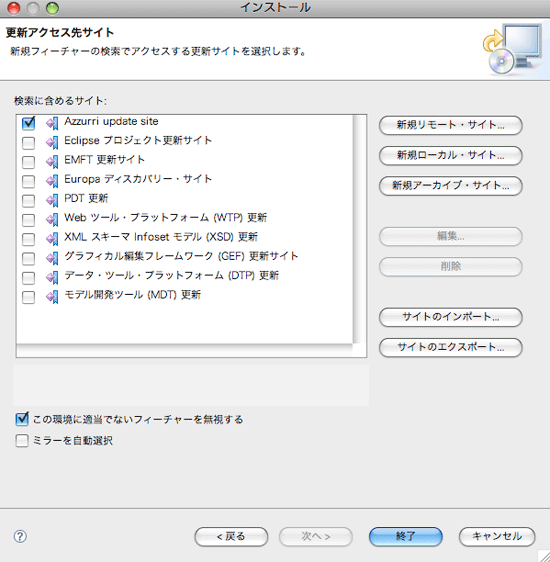
Task: Tick the データ・ツール・プラットフォーム (DTP) 更新 checkbox
Action: [x=28, y=278]
